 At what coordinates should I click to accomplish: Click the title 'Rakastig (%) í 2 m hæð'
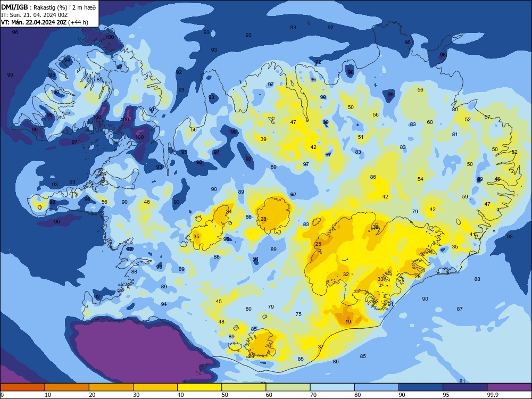(64, 7)
